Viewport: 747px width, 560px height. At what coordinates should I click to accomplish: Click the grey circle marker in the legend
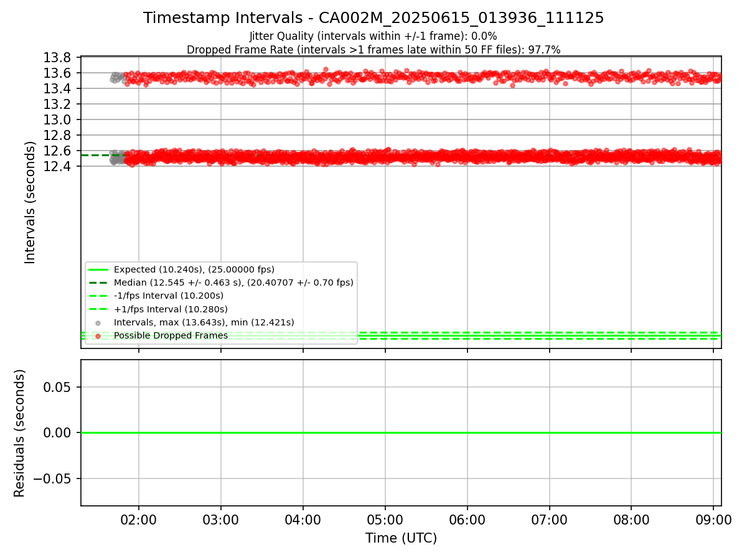[98, 323]
